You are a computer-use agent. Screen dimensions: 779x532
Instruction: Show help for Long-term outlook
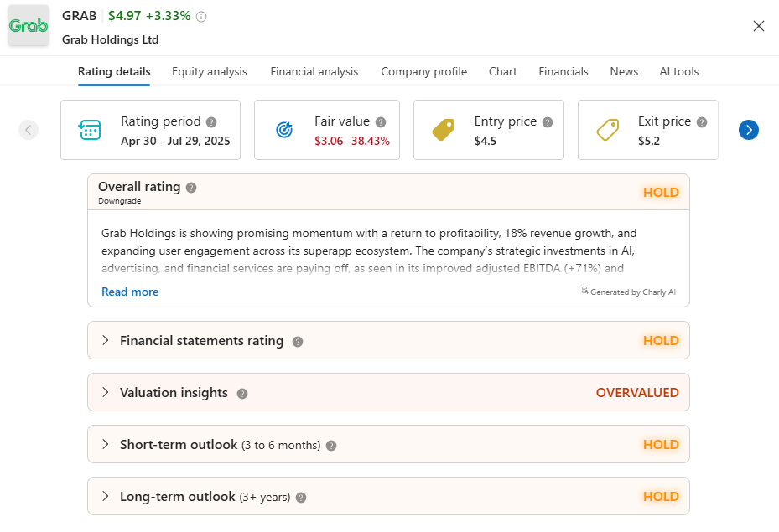[301, 498]
